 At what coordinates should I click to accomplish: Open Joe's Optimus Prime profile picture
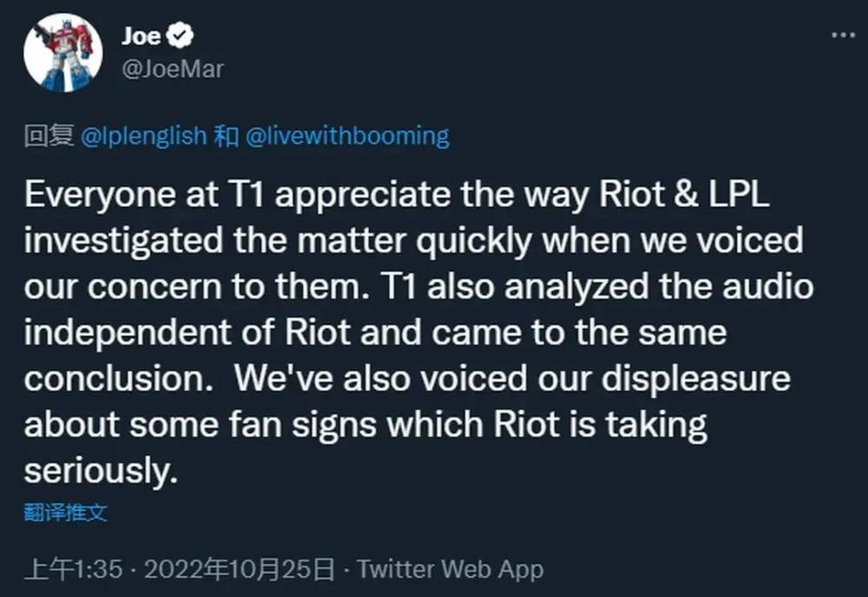click(x=62, y=53)
